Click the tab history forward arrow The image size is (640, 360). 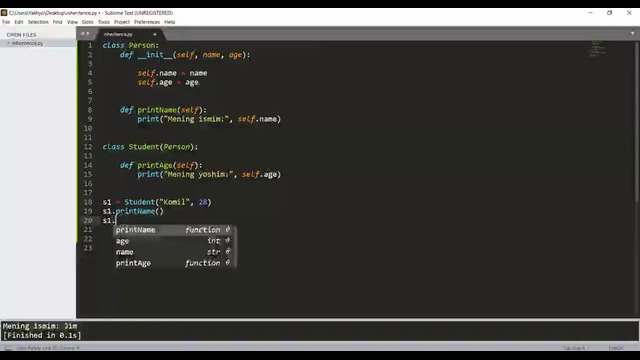pos(88,33)
